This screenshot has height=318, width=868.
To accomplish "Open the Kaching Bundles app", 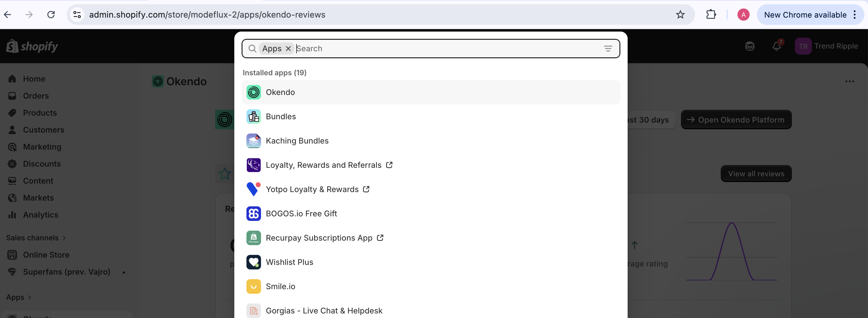I will pyautogui.click(x=431, y=141).
